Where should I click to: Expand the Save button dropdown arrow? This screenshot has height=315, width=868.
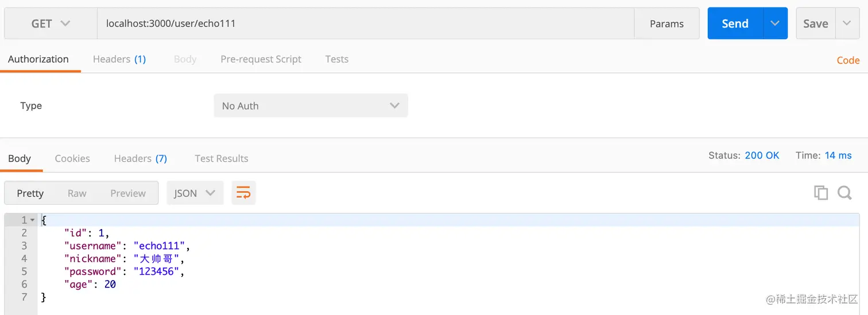[x=847, y=24]
